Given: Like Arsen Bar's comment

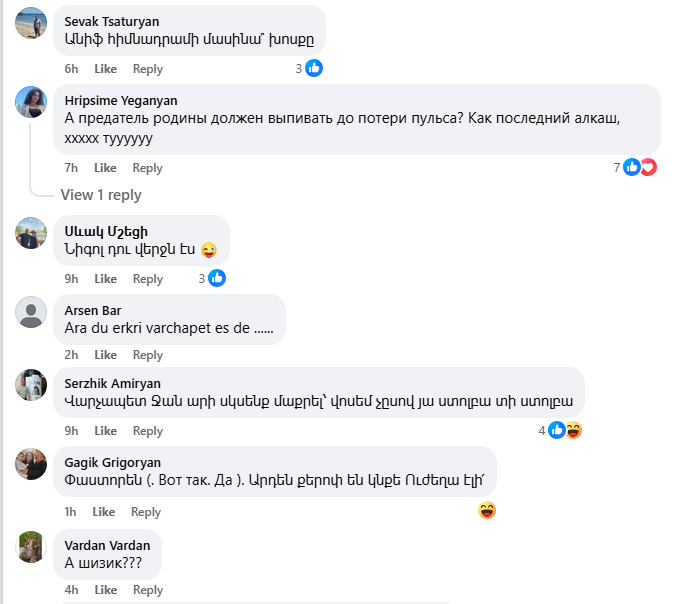Looking at the screenshot, I should [x=105, y=355].
